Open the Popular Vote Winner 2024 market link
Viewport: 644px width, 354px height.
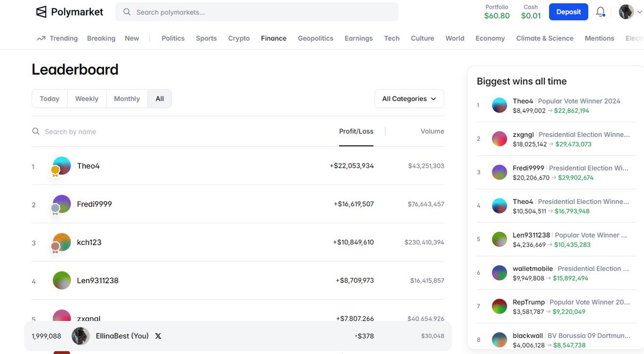pyautogui.click(x=579, y=101)
